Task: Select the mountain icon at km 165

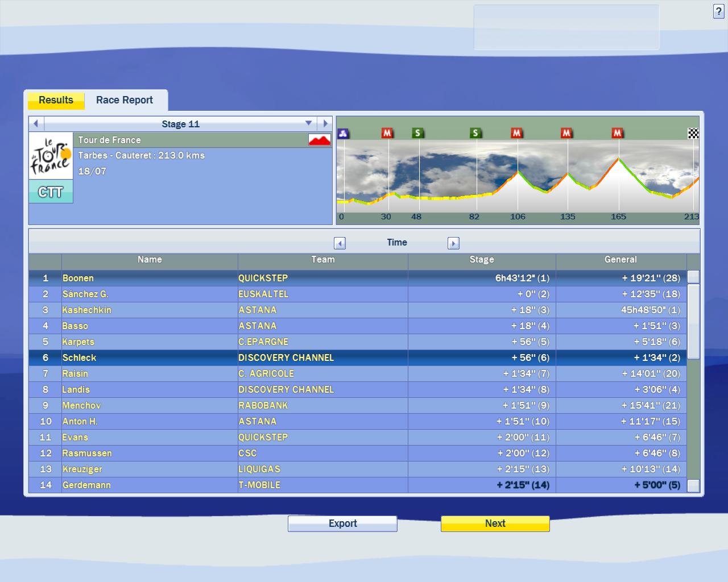Action: [x=618, y=133]
